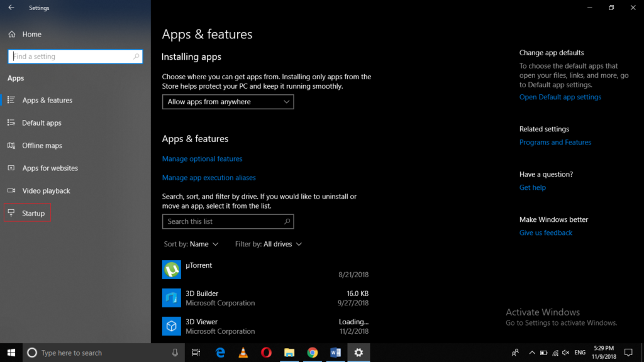
Task: Click the Cortana circle icon
Action: [x=31, y=353]
